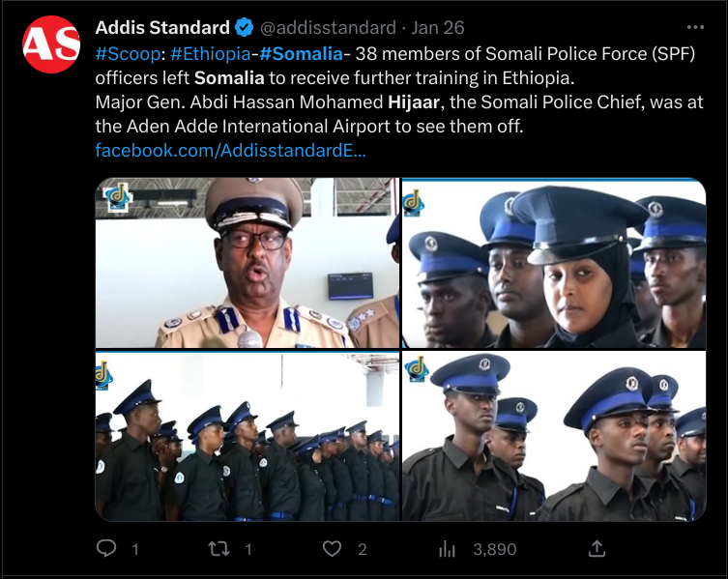Follow the #Ethiopia hashtag link
The width and height of the screenshot is (728, 579).
point(210,53)
